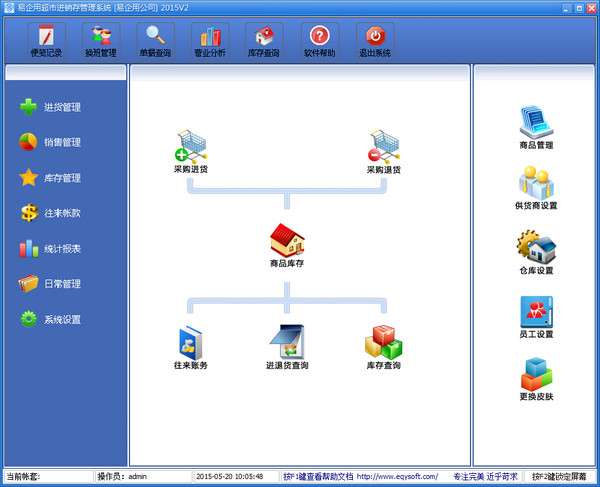This screenshot has width=600, height=487.
Task: Select 统计报表 in the sidebar
Action: 50,248
